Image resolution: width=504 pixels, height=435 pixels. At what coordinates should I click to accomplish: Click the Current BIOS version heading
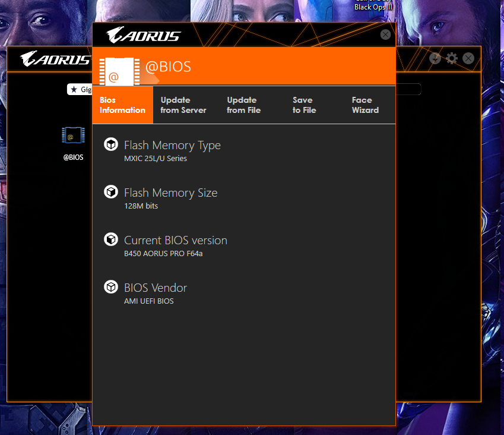[176, 240]
